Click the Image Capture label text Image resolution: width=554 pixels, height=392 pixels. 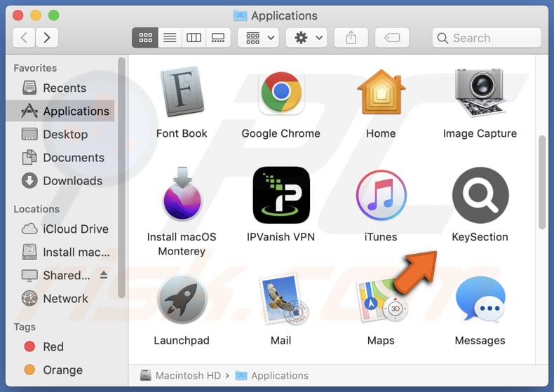click(x=480, y=133)
